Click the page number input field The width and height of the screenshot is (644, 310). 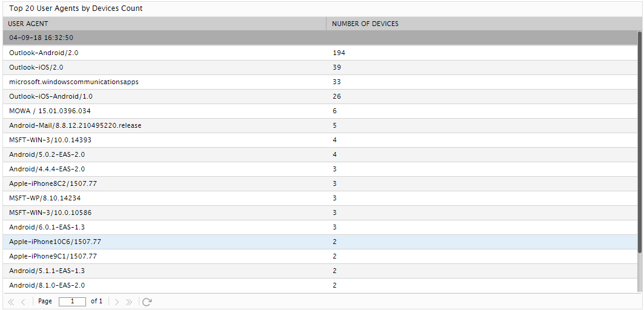point(72,302)
